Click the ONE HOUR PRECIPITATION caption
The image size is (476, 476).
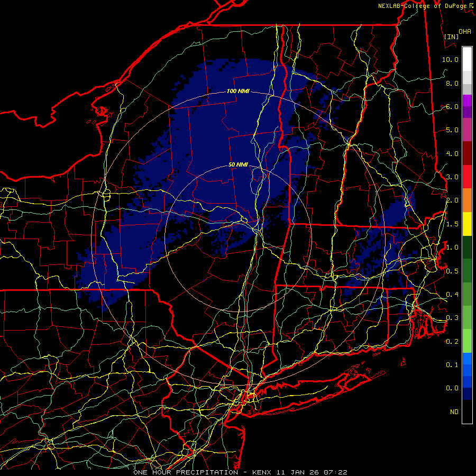(186, 472)
